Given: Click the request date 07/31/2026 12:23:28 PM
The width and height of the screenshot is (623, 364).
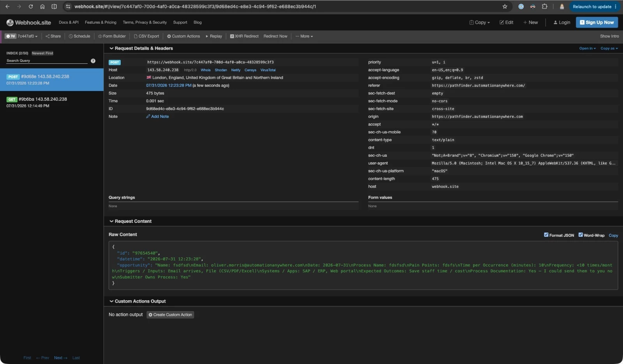Looking at the screenshot, I should (169, 86).
